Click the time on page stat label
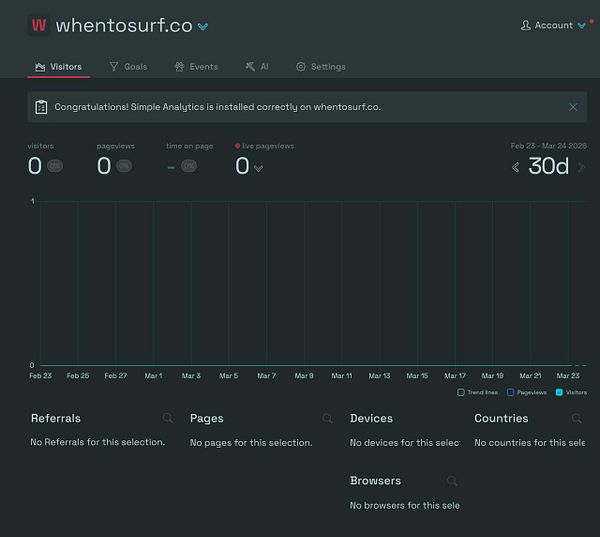 (189, 146)
